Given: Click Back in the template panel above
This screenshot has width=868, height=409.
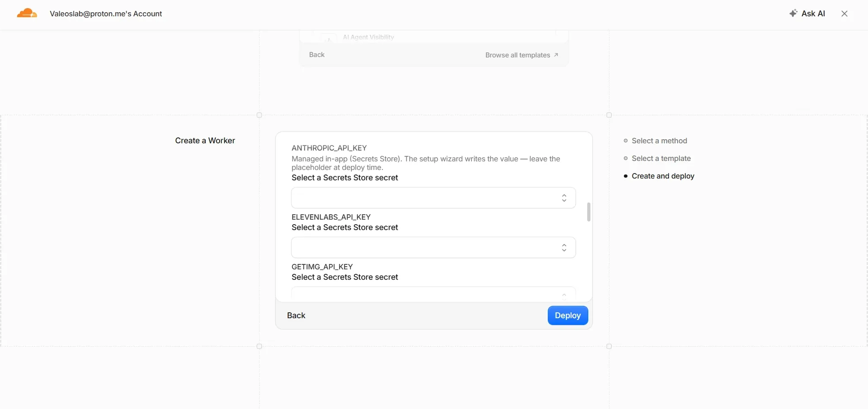Looking at the screenshot, I should pyautogui.click(x=317, y=55).
